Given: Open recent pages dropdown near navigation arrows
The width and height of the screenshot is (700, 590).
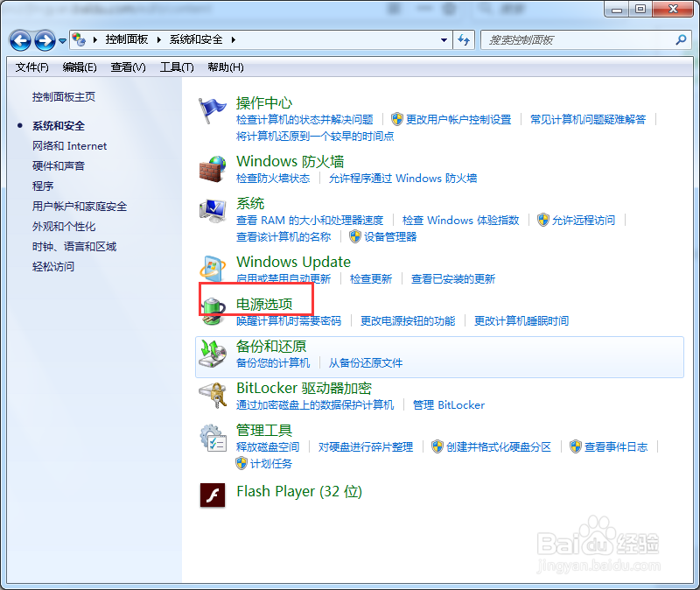Looking at the screenshot, I should tap(62, 41).
